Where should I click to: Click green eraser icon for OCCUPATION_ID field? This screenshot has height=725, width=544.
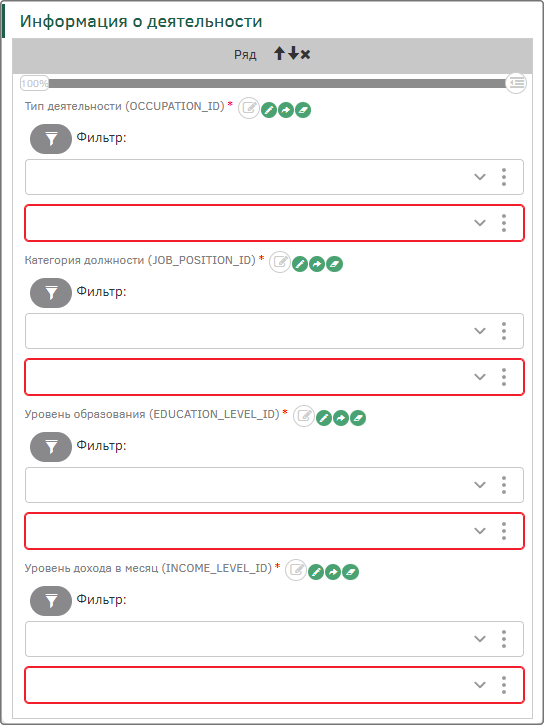point(303,110)
